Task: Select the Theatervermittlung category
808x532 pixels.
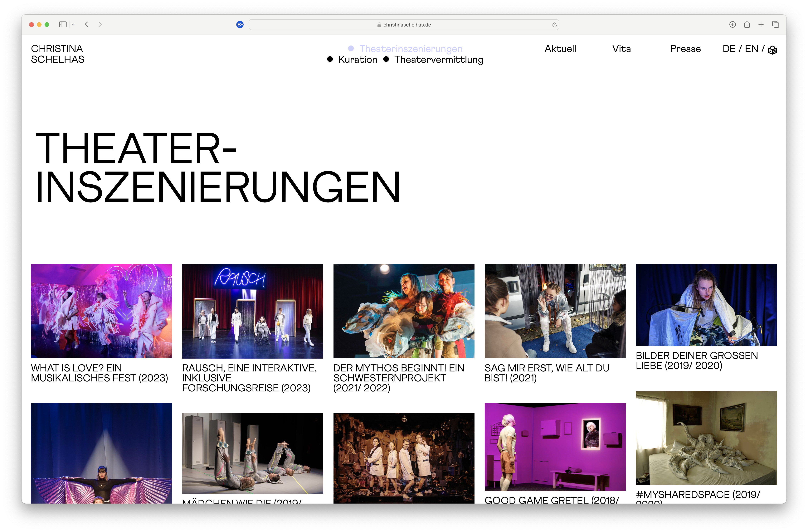Action: pyautogui.click(x=439, y=60)
